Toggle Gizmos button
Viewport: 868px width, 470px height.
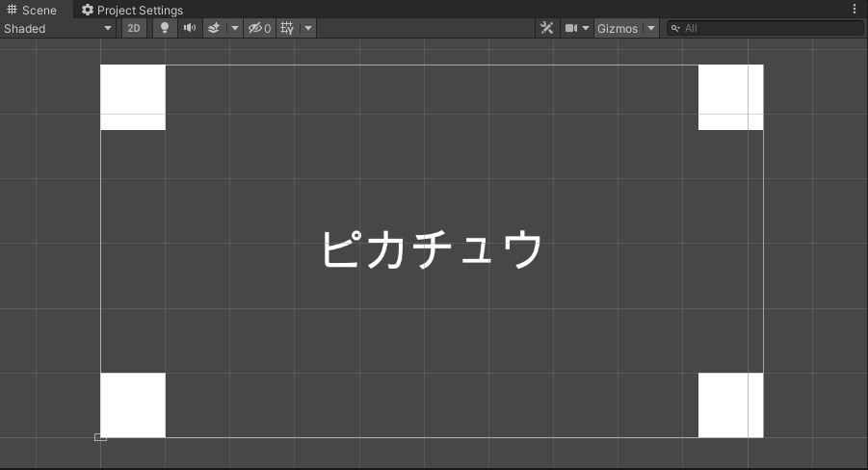tap(618, 28)
